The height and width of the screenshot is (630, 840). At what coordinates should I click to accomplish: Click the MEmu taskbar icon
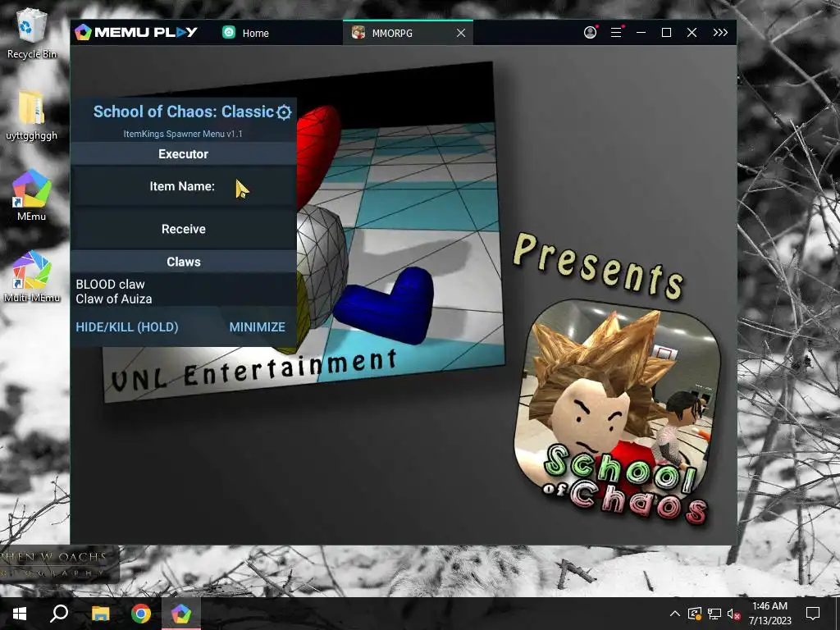pyautogui.click(x=181, y=614)
